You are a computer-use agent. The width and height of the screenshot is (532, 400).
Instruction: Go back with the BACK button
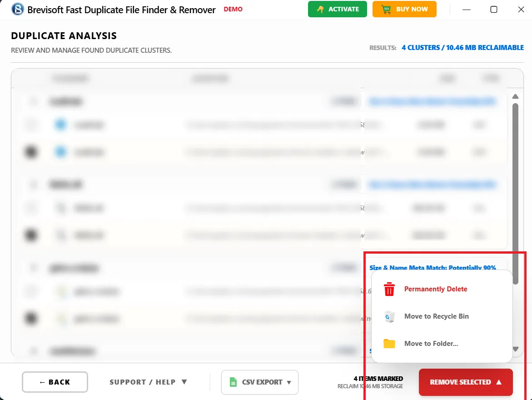coord(55,382)
